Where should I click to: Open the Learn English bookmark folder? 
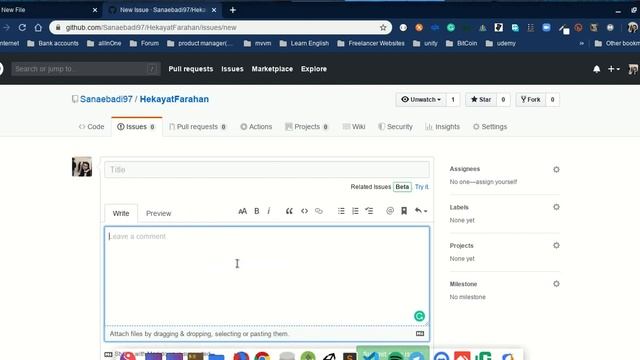point(304,43)
